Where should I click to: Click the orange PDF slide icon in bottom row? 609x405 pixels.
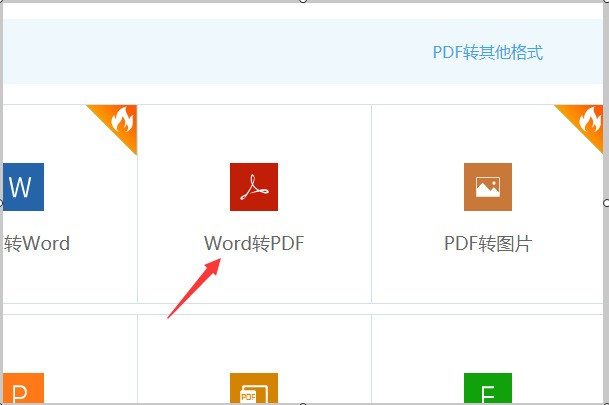coord(254,389)
